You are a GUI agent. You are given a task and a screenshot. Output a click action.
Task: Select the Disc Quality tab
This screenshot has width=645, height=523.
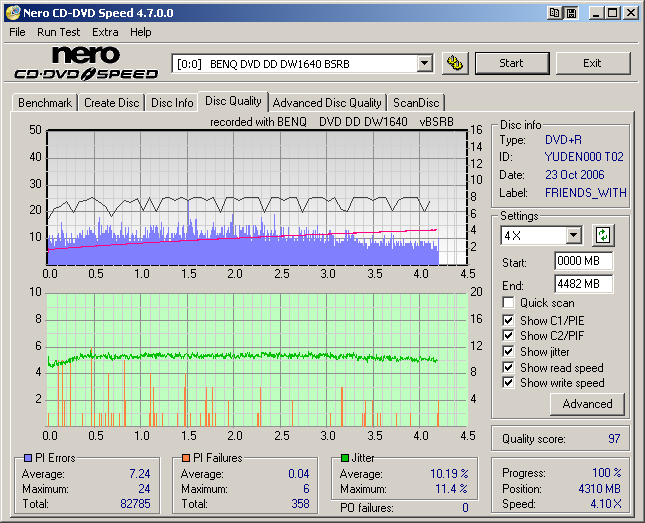click(x=233, y=101)
